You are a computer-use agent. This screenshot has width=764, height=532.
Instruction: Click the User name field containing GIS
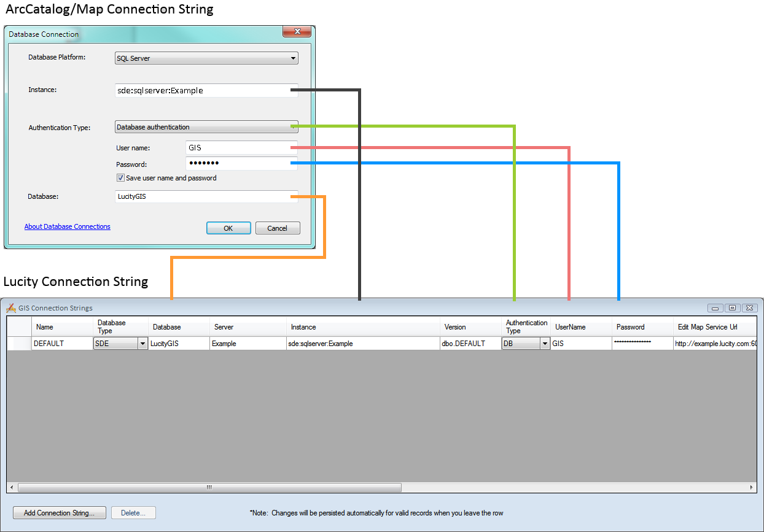point(241,147)
